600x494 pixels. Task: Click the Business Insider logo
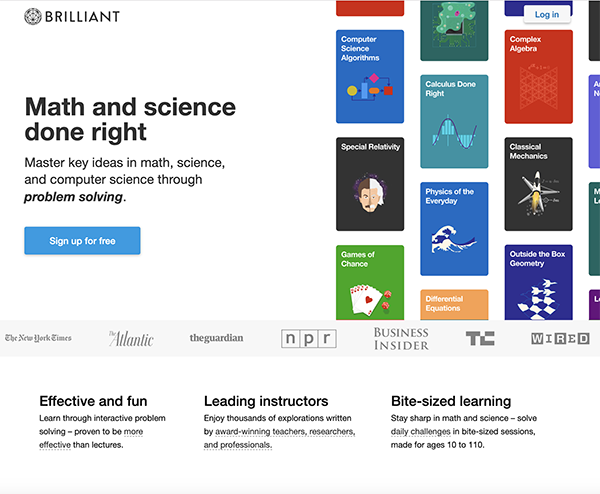[x=401, y=339]
